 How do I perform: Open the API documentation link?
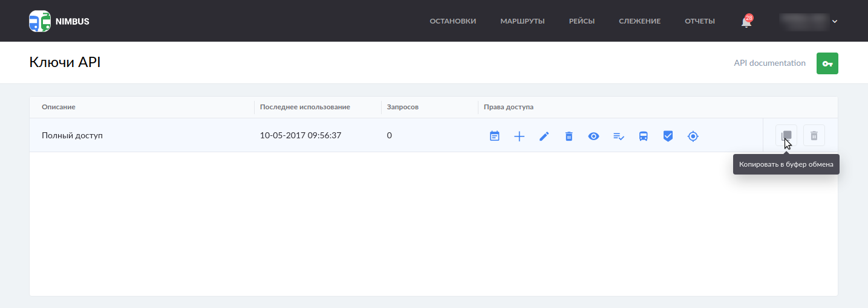pos(769,63)
